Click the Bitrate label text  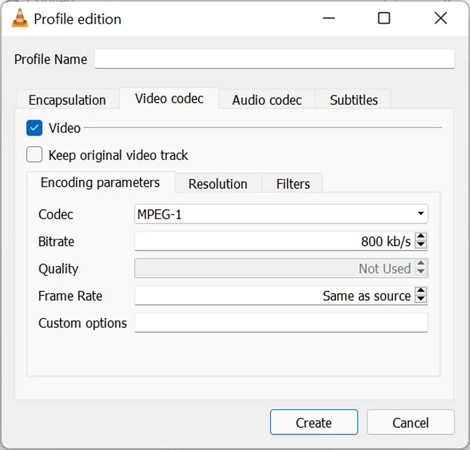pos(56,241)
